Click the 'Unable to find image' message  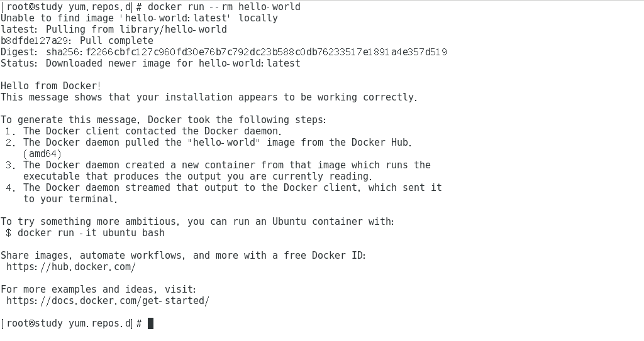click(x=139, y=18)
